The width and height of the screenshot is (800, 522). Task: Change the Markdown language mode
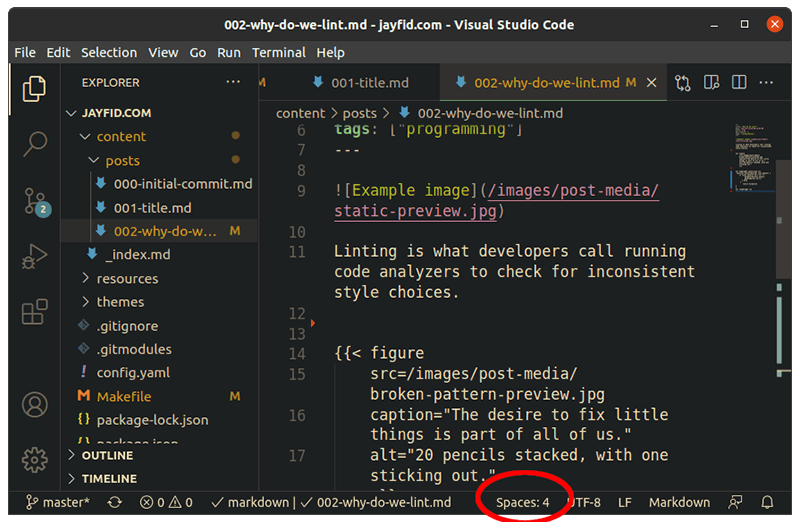679,503
